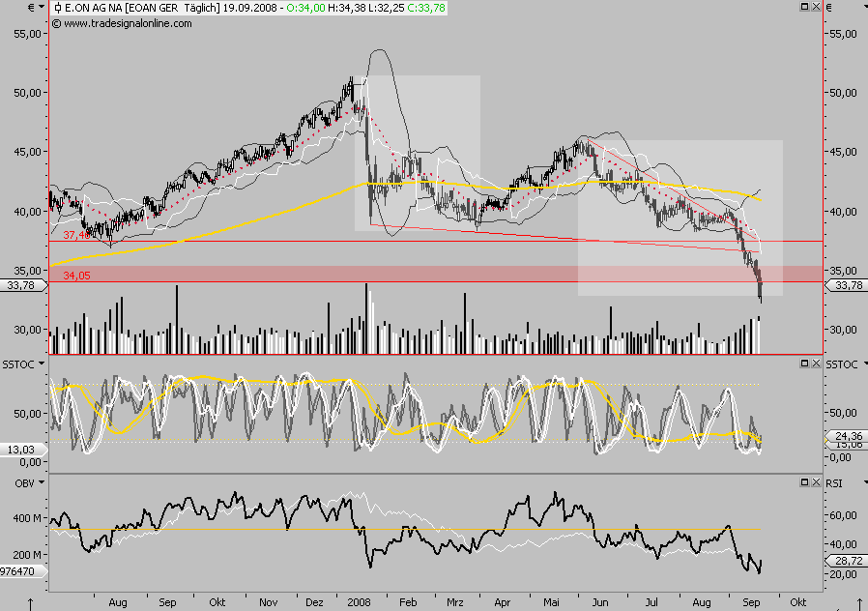This screenshot has width=868, height=611.
Task: Click the close value C:33,78 in title
Action: (x=426, y=9)
